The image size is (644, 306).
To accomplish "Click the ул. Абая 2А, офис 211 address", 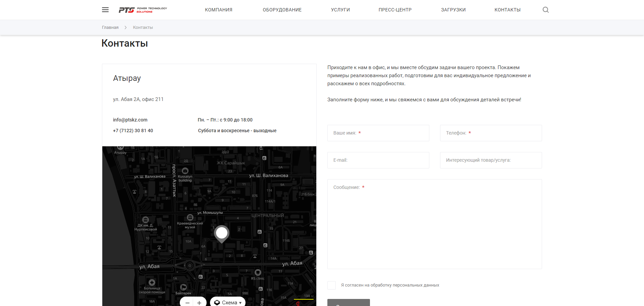I will pos(138,99).
